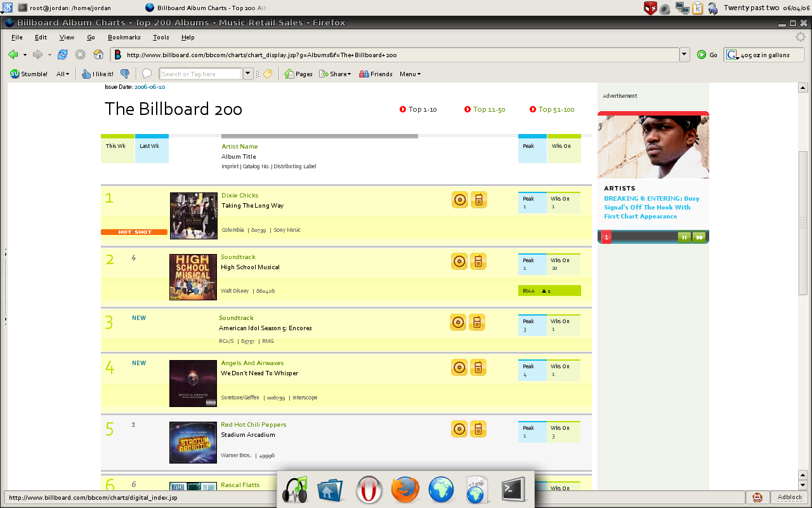
Task: Expand the URL bar history dropdown
Action: click(x=684, y=55)
